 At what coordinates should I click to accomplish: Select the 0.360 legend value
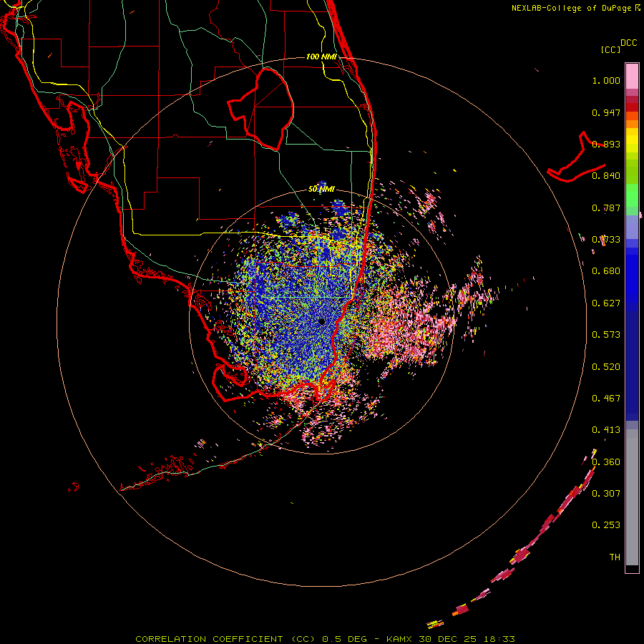[606, 462]
